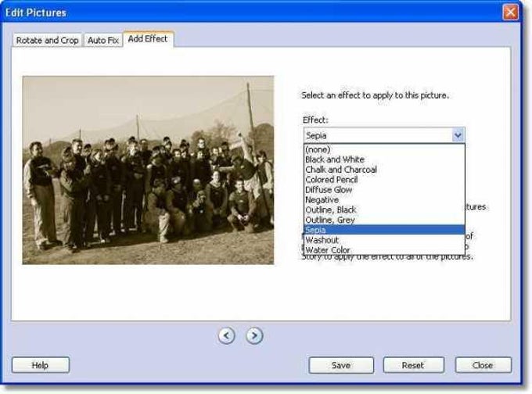Select the highlighted Sepia option

click(384, 230)
